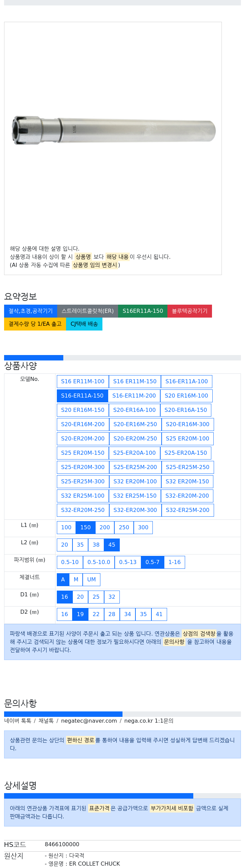The width and height of the screenshot is (245, 868).
Task: Select model S20-ER20M-250
Action: tap(135, 438)
